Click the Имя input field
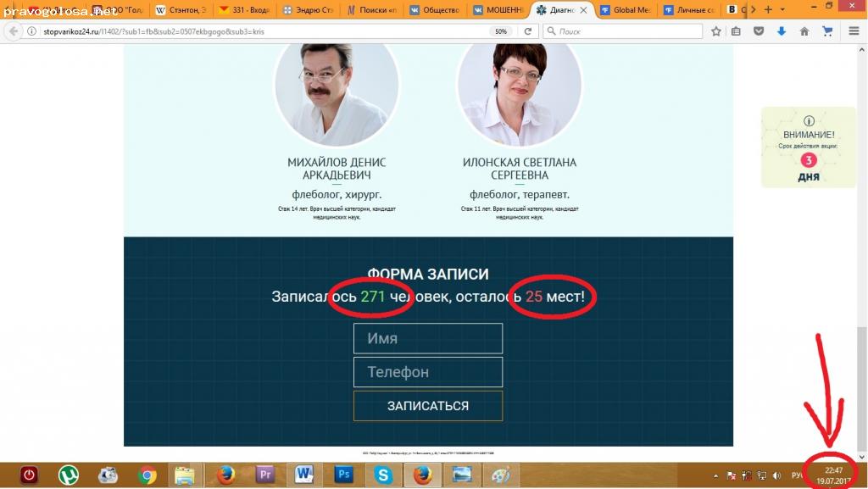This screenshot has height=489, width=868. (428, 338)
